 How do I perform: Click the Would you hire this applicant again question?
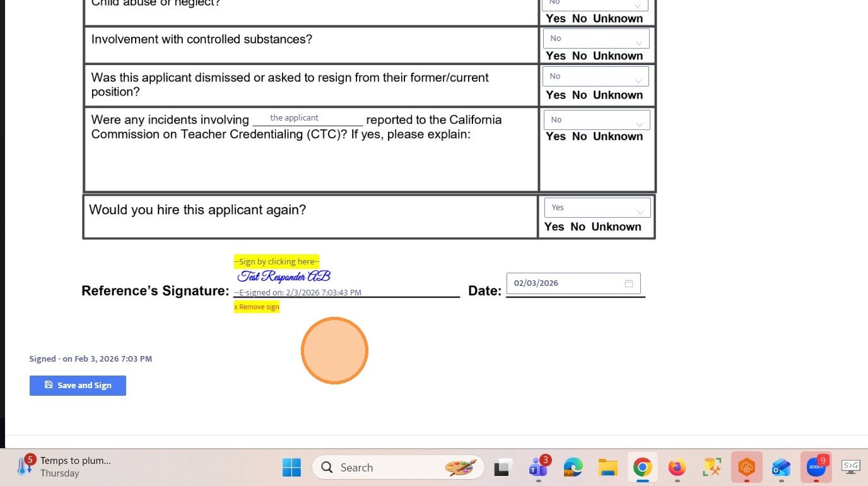click(197, 210)
